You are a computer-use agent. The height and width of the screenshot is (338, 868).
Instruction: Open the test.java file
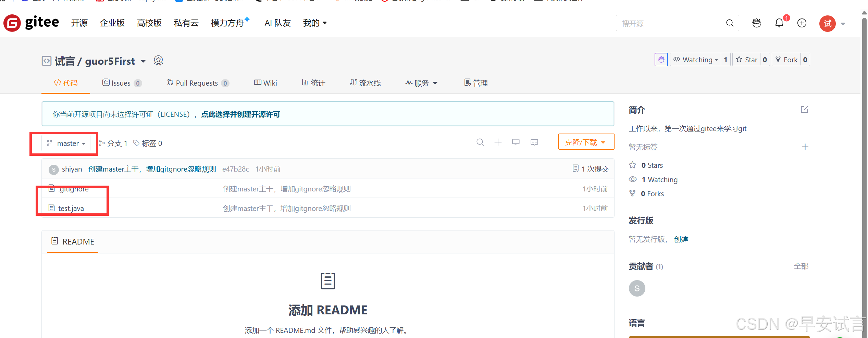[x=71, y=209]
